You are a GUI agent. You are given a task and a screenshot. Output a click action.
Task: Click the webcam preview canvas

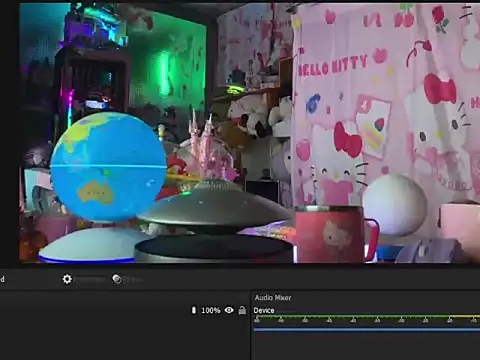click(249, 133)
